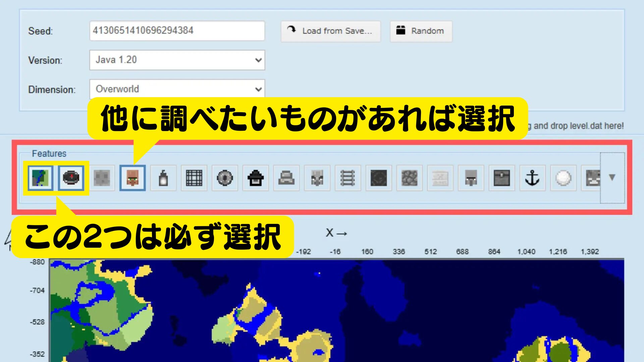The image size is (644, 362).
Task: Expand the Features list arrow
Action: click(612, 178)
